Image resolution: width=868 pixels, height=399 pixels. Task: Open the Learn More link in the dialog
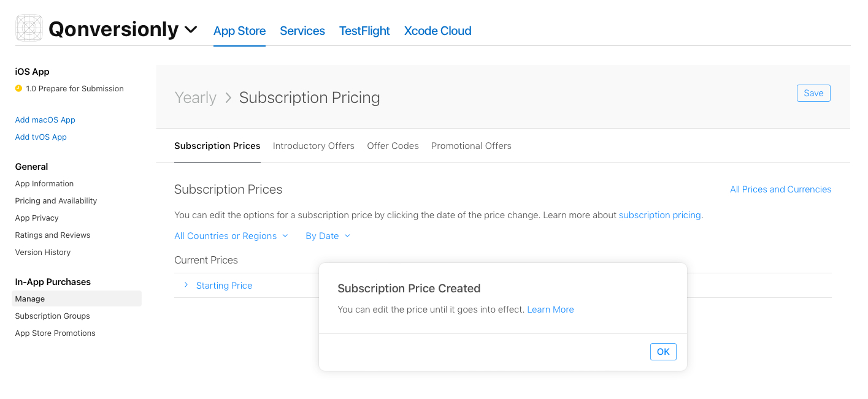click(550, 310)
